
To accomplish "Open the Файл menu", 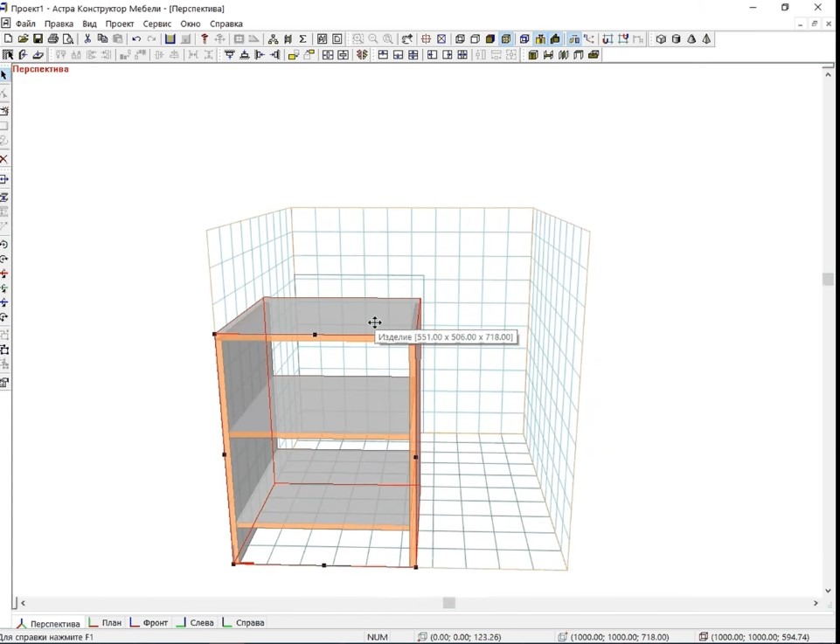I will pyautogui.click(x=25, y=24).
